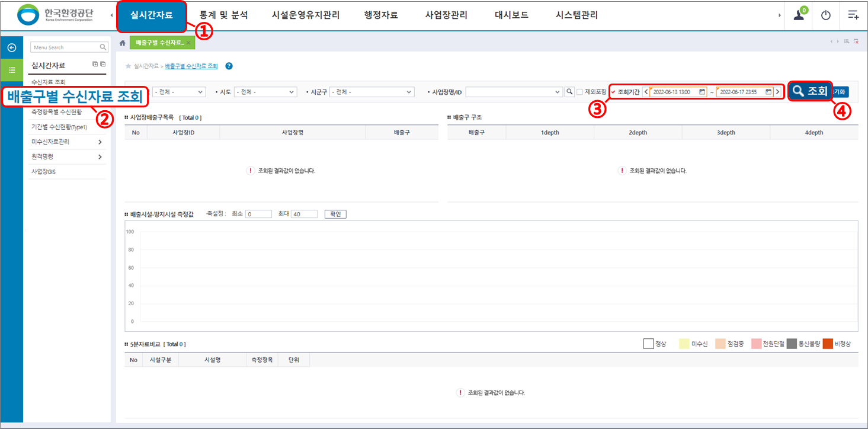Click the 점검중 peach legend swatch

[720, 344]
